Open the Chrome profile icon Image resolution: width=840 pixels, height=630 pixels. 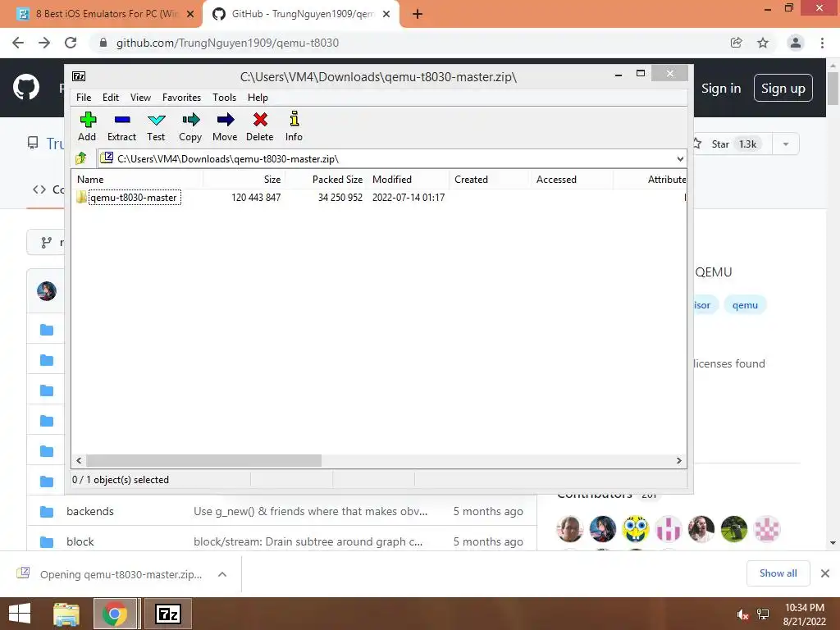point(796,43)
